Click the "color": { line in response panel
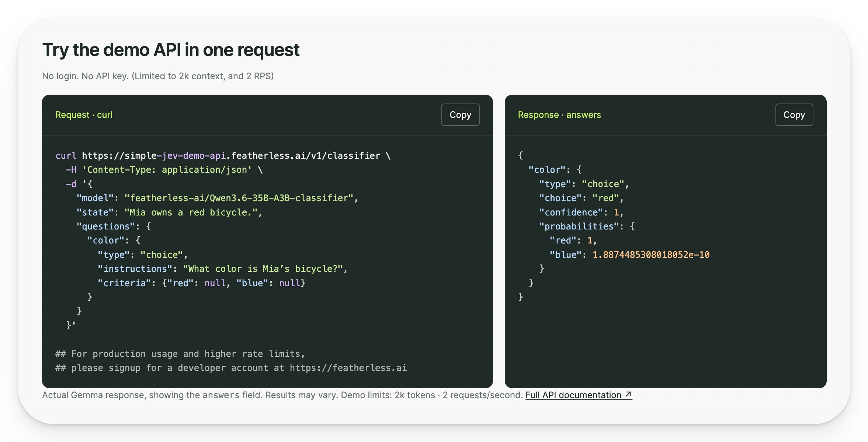868x442 pixels. tap(555, 169)
